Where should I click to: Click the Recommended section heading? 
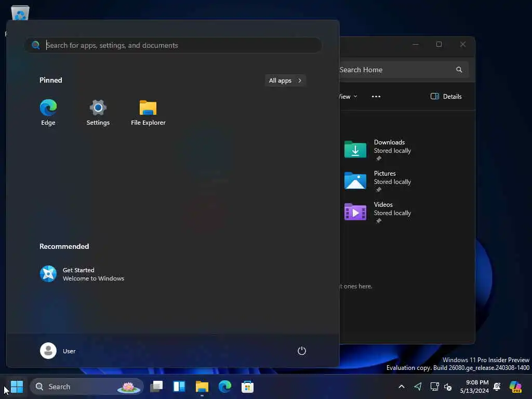pos(64,246)
